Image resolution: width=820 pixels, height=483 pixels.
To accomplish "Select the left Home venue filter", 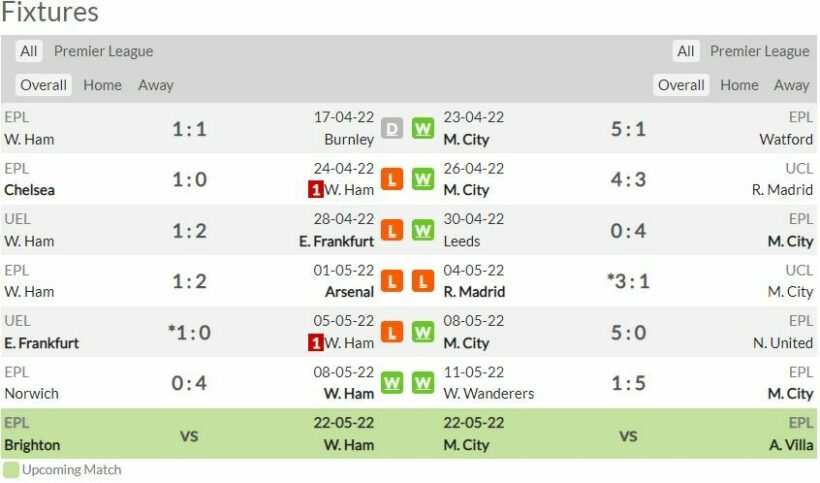I will [102, 85].
